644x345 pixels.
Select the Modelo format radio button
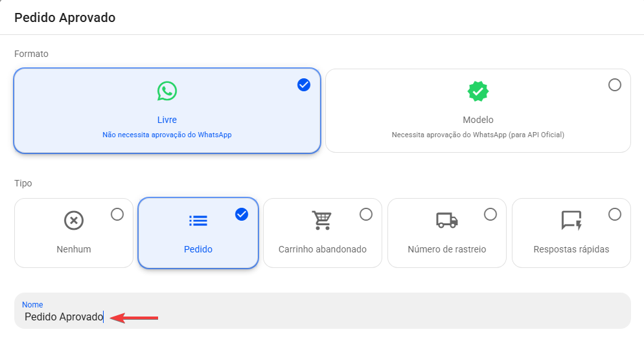(615, 85)
